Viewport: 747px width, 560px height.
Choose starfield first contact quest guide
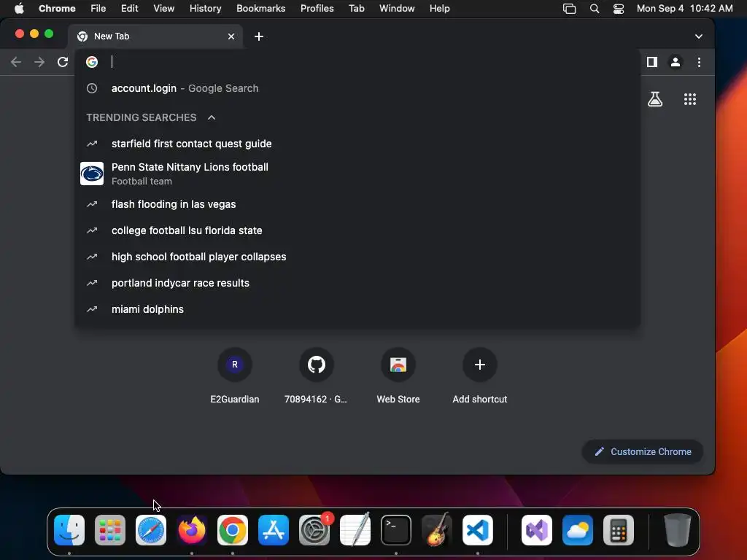point(357,144)
